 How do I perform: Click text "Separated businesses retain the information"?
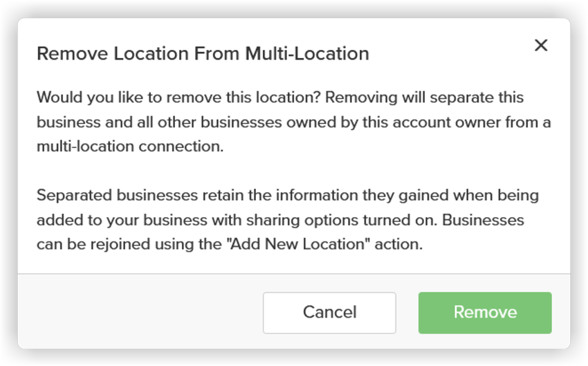click(197, 195)
